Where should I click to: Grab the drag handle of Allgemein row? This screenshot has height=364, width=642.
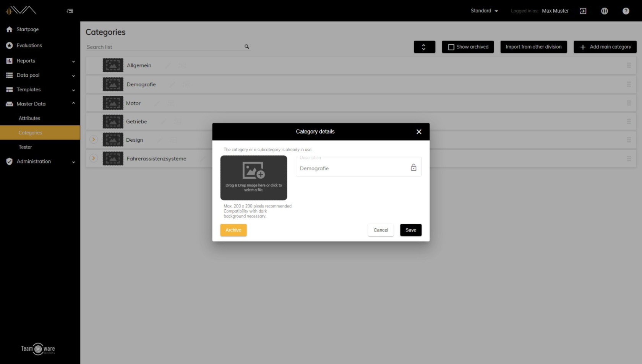[x=629, y=65]
